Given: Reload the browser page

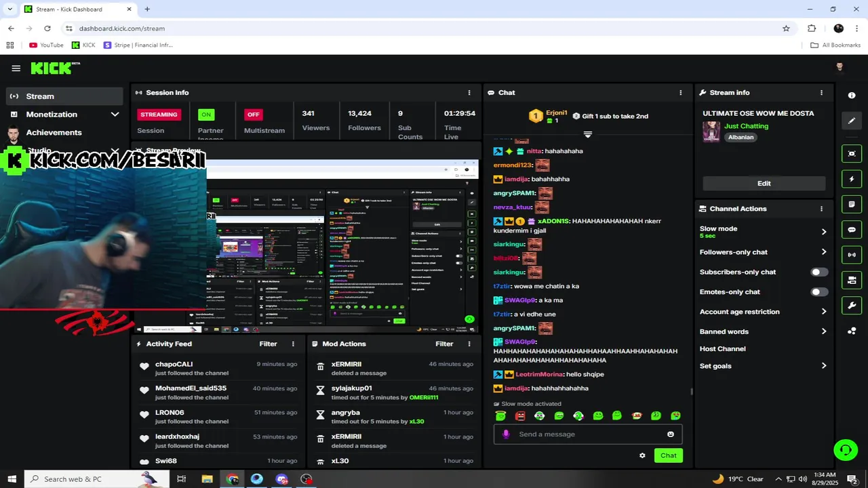Looking at the screenshot, I should coord(47,28).
